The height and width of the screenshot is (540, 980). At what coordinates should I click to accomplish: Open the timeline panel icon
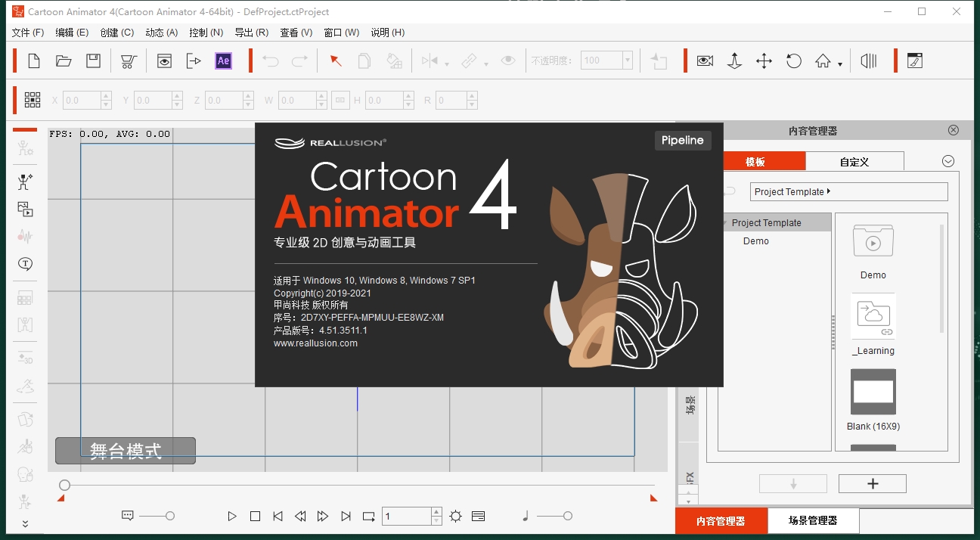coord(869,61)
